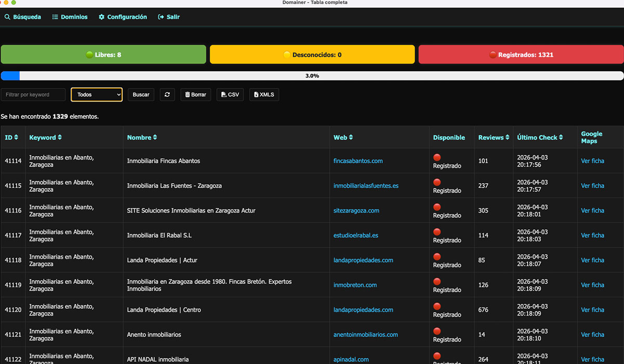Click the Libres: 8 green panel
Image resolution: width=624 pixels, height=364 pixels.
(103, 55)
